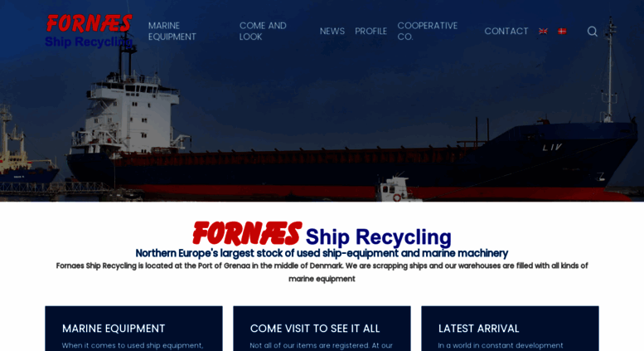Switch language using the UK flag
644x351 pixels.
[543, 32]
